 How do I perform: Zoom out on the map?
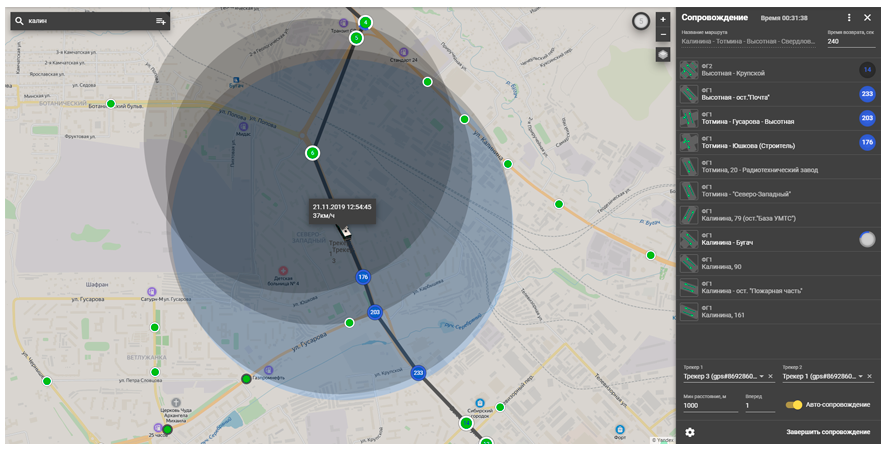point(663,34)
